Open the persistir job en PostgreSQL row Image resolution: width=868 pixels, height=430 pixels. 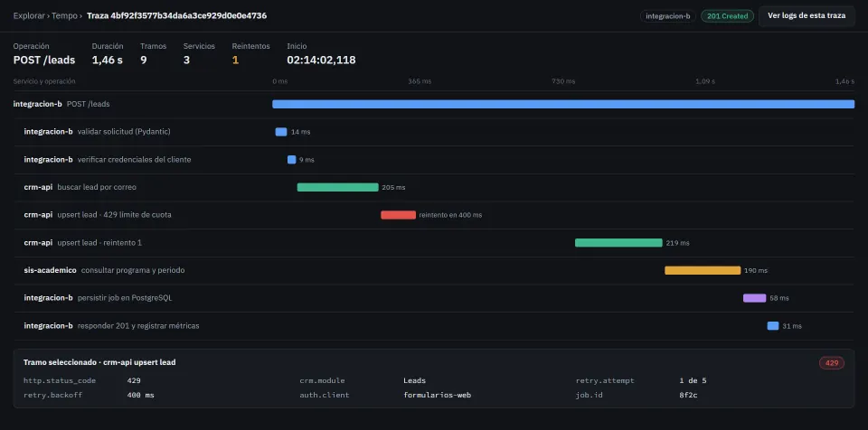click(434, 298)
